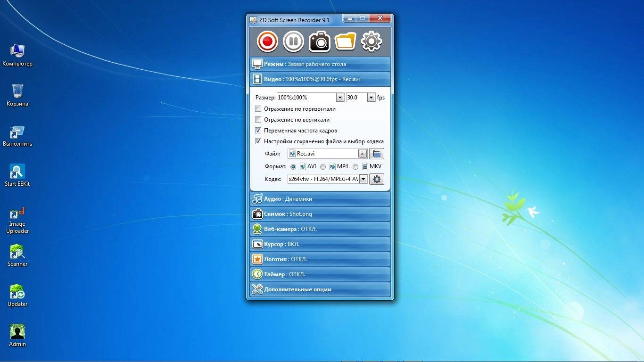Close the ZD Soft Screen Recorder window
644x362 pixels.
(x=380, y=19)
